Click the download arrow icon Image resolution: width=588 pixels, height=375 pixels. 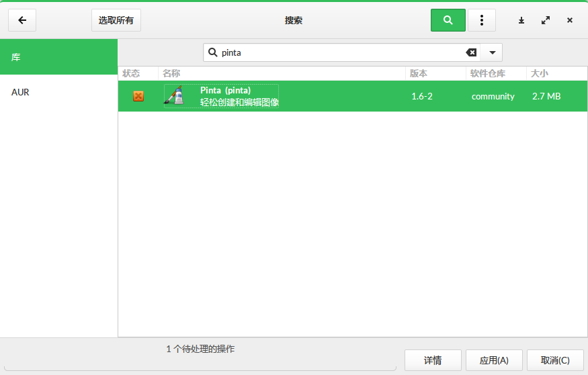click(x=521, y=20)
